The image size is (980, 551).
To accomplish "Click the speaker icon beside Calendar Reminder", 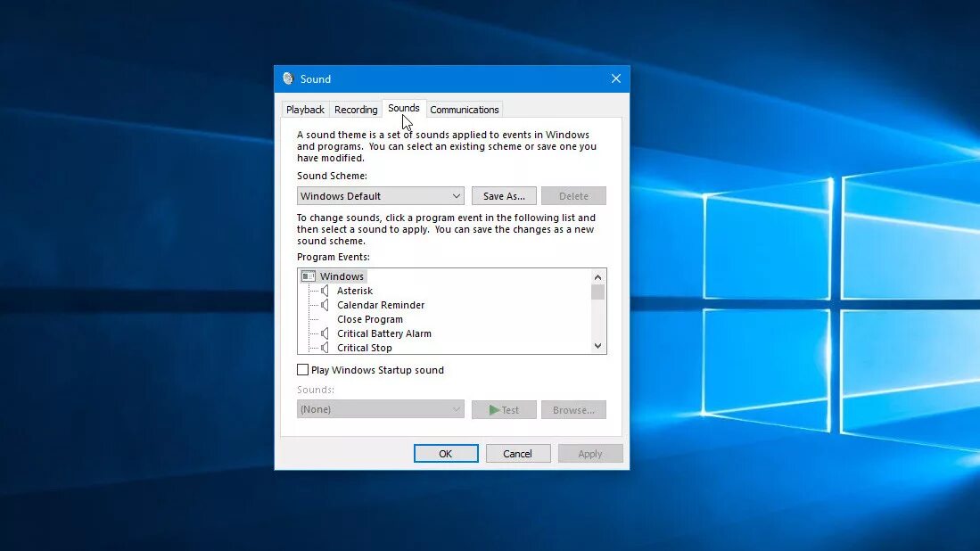I will (325, 305).
